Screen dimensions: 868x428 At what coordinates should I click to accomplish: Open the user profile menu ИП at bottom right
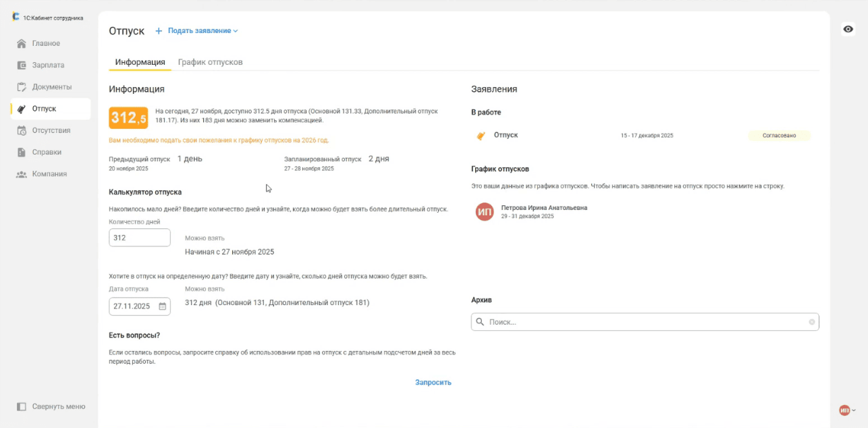click(846, 410)
